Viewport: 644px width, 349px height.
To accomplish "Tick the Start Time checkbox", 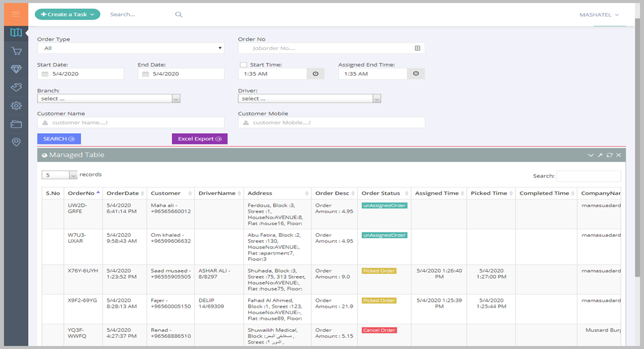I will [243, 64].
